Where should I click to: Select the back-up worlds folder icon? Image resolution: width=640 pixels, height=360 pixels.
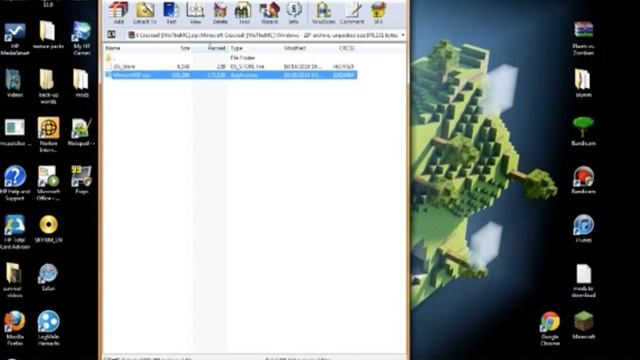point(48,87)
